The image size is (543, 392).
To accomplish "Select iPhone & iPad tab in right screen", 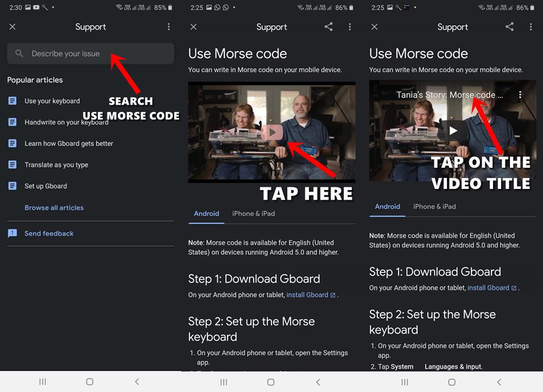I will pyautogui.click(x=434, y=207).
